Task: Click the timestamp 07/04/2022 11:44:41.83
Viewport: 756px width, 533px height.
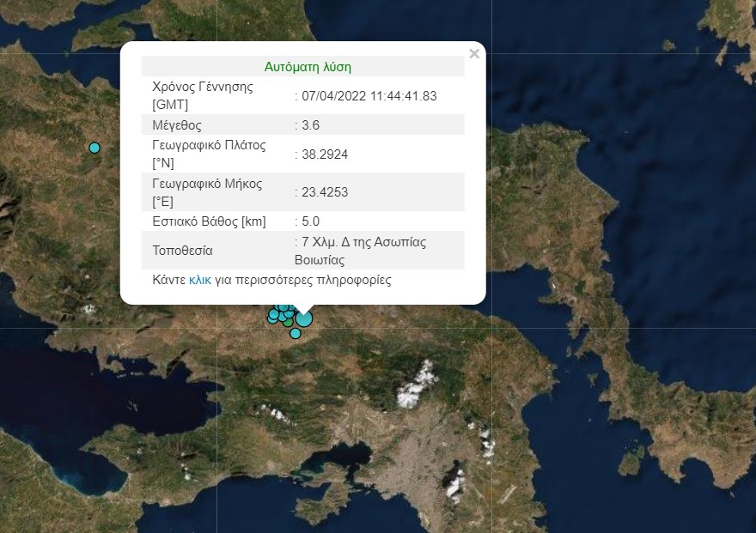Action: [x=368, y=95]
